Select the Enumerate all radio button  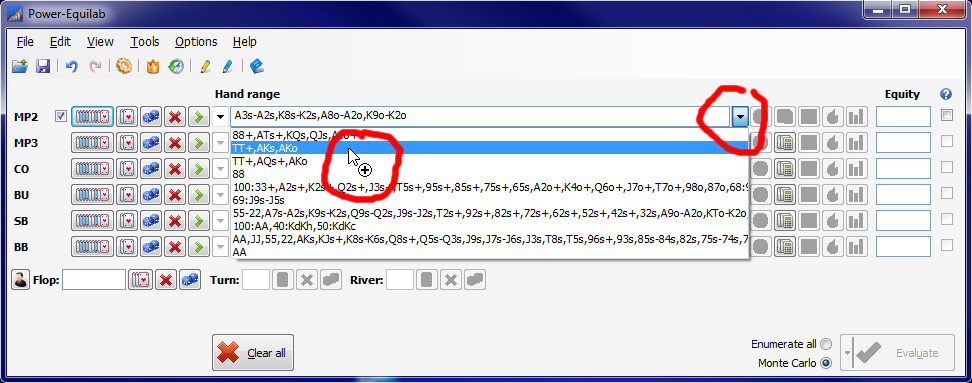tap(826, 344)
